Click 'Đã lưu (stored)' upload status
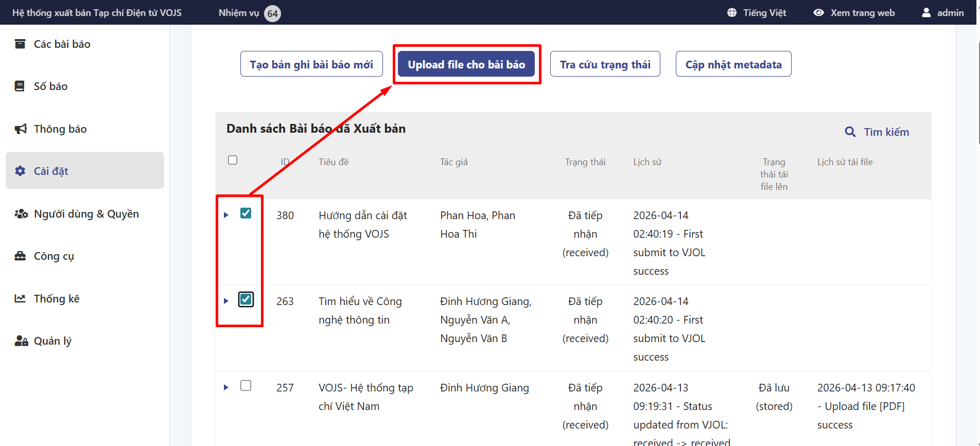 [x=774, y=397]
